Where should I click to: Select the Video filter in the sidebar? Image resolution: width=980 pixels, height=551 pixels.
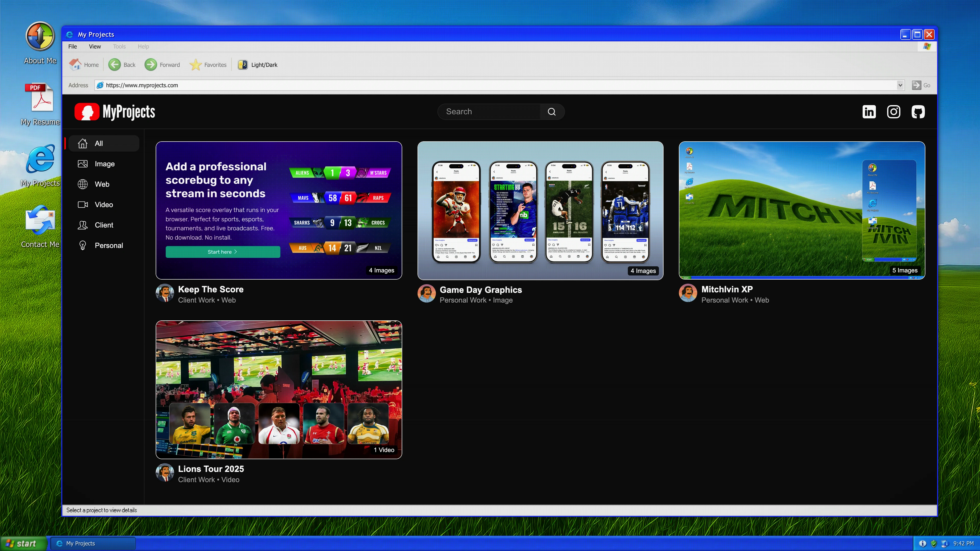coord(103,205)
